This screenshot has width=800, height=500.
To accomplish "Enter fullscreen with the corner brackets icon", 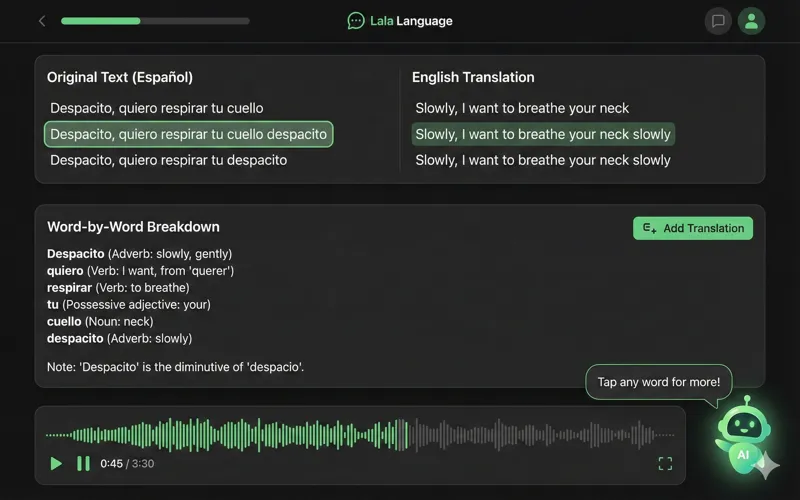I will click(665, 463).
